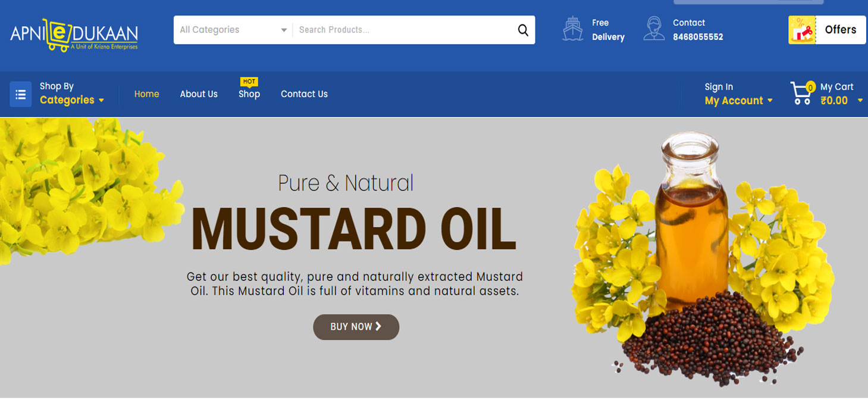The height and width of the screenshot is (399, 868).
Task: Click the shopping cart icon
Action: 801,94
